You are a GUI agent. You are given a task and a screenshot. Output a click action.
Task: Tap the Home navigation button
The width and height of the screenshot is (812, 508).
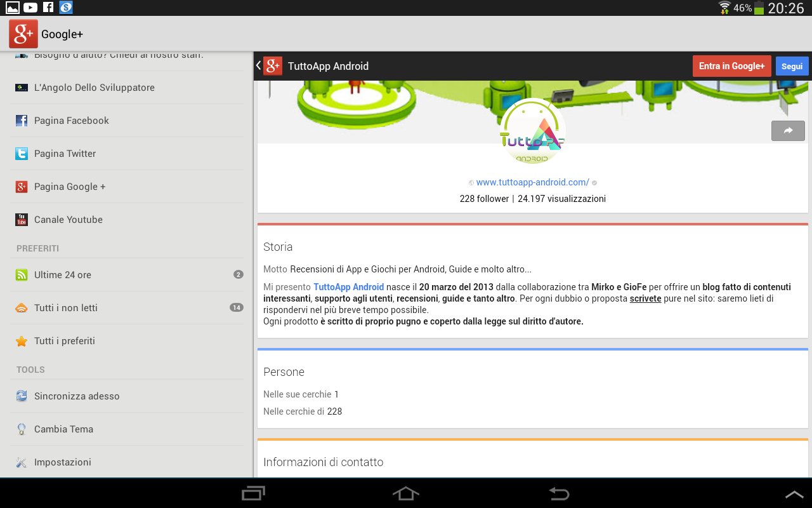pos(406,493)
